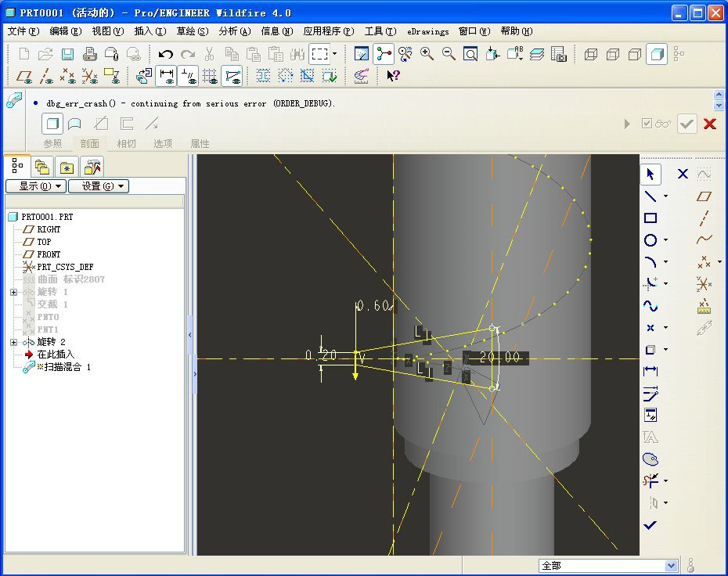Undo the last sketch action
The image size is (728, 576).
(166, 54)
